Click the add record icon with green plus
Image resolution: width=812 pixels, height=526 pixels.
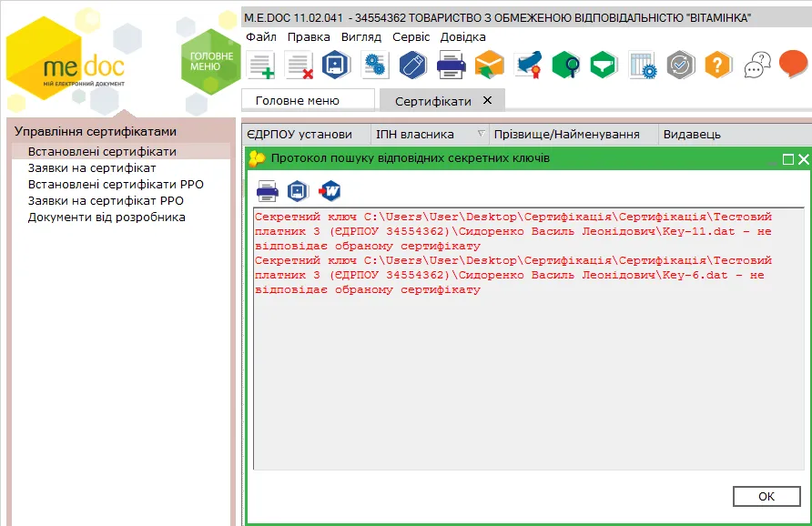261,66
